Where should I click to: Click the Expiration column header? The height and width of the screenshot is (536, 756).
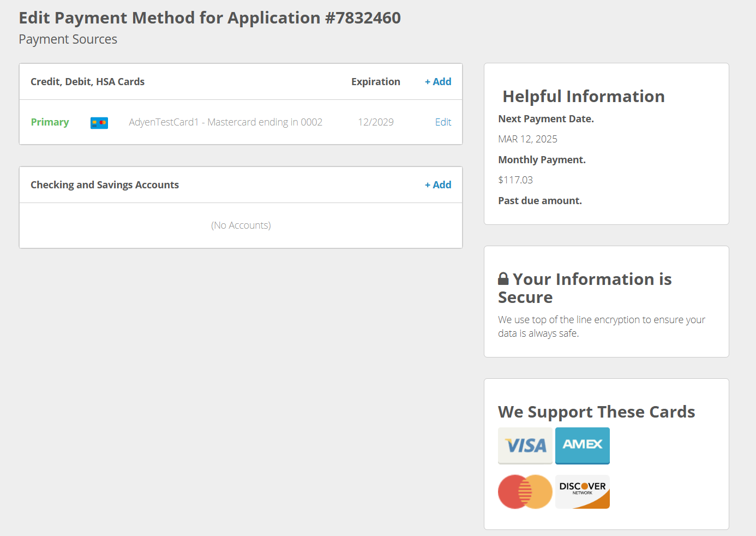(x=375, y=82)
